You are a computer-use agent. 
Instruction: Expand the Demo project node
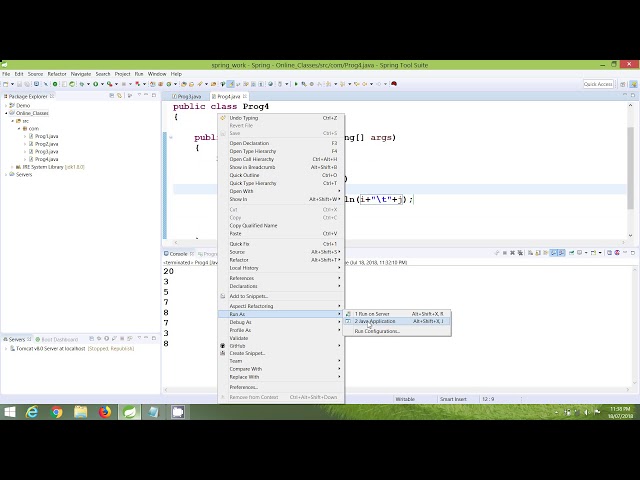6,105
